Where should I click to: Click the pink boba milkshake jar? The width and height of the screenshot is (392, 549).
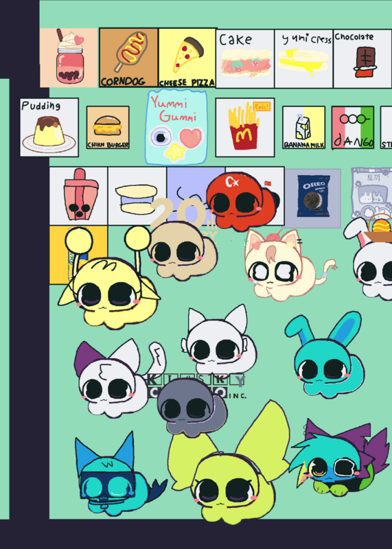pos(69,58)
